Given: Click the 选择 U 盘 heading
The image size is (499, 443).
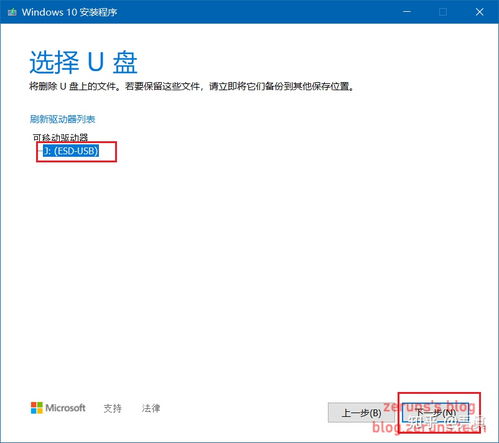Looking at the screenshot, I should click(x=83, y=62).
